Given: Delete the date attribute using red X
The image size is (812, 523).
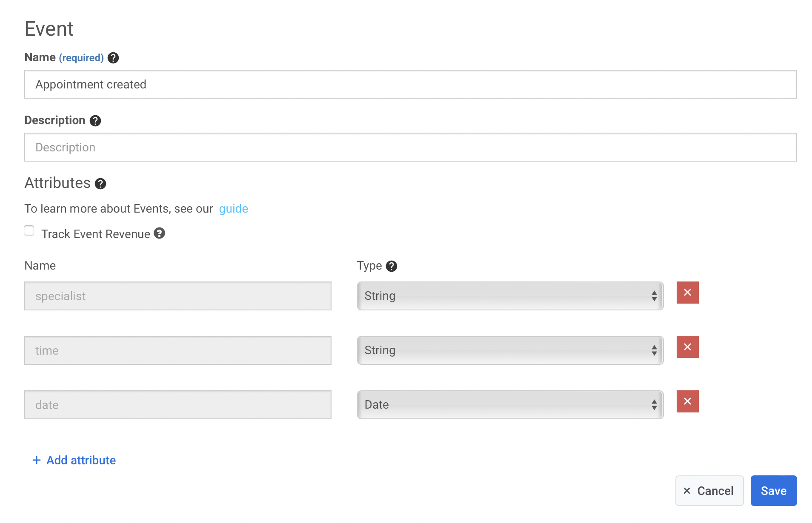Looking at the screenshot, I should [x=687, y=401].
